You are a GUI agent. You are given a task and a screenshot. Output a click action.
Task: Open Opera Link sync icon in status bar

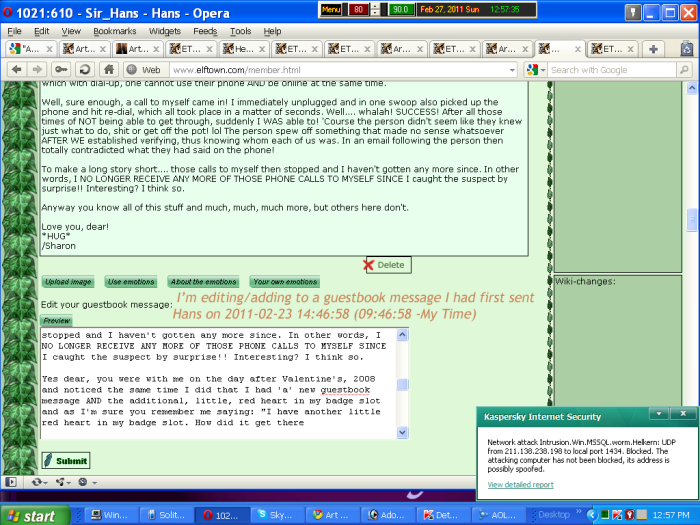(x=39, y=482)
